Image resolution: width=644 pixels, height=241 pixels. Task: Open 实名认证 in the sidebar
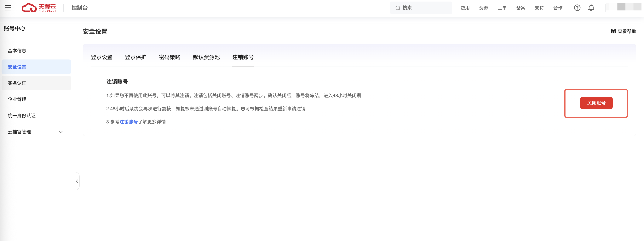click(x=17, y=83)
